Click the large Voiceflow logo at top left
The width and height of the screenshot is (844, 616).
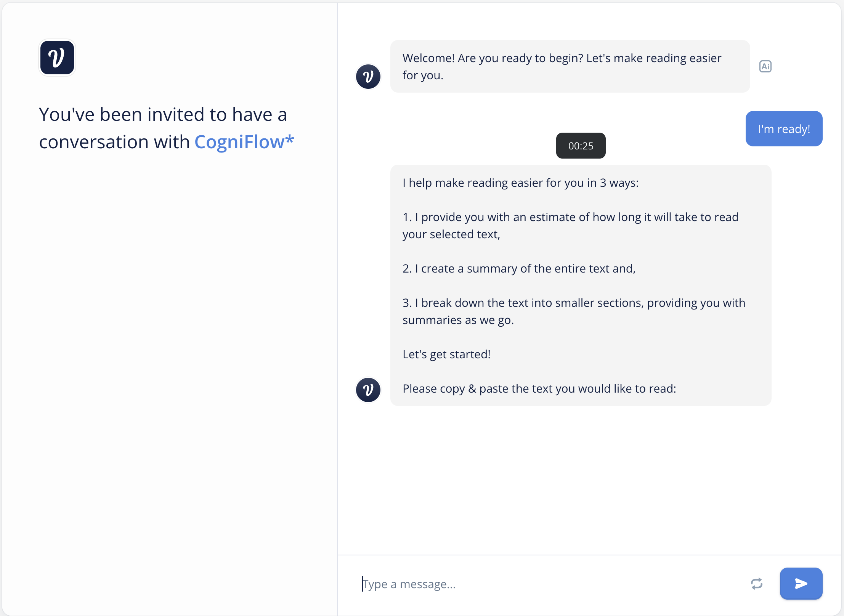[x=57, y=58]
